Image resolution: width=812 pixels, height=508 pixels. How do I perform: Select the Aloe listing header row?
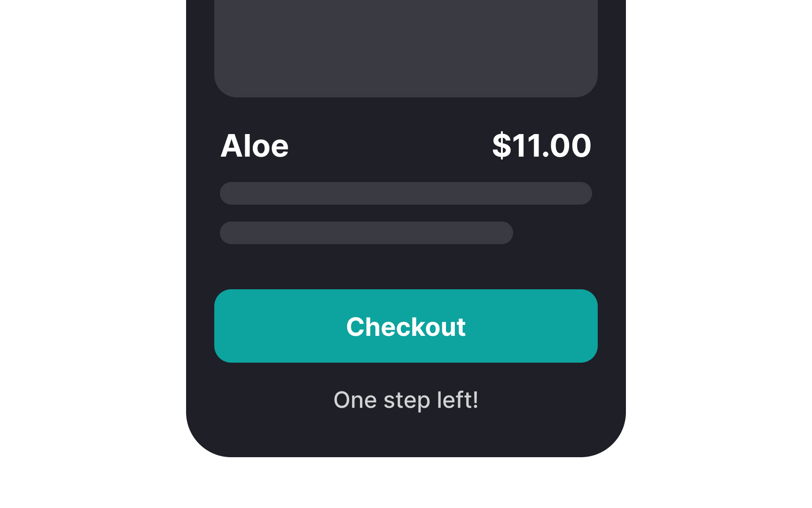click(406, 146)
